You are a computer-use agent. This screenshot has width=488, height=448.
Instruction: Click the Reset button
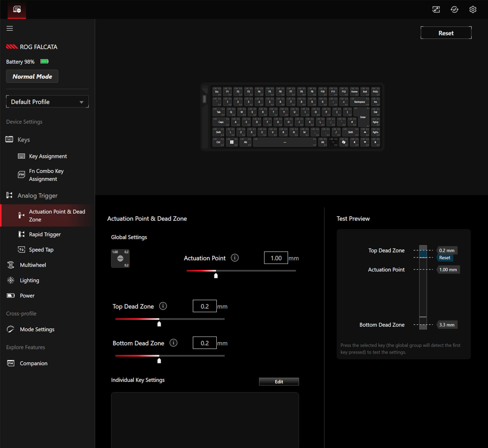pos(446,33)
